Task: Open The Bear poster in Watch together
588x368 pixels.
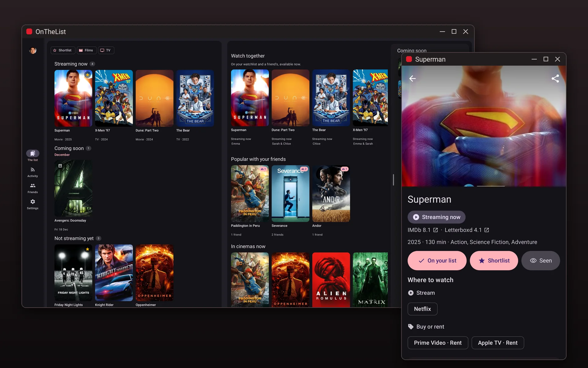Action: (x=331, y=98)
